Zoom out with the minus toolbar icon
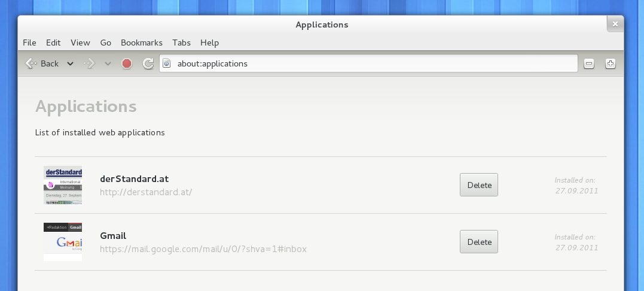This screenshot has width=644, height=291. click(x=589, y=63)
